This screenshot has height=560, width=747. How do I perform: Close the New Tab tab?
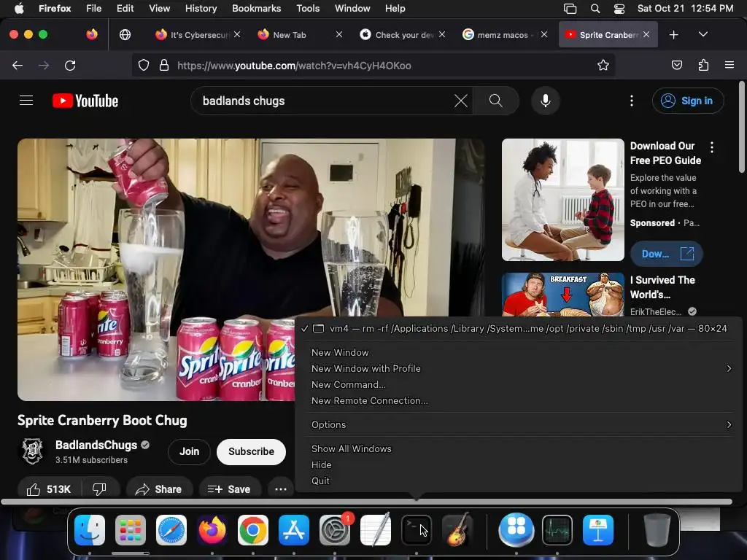click(339, 35)
